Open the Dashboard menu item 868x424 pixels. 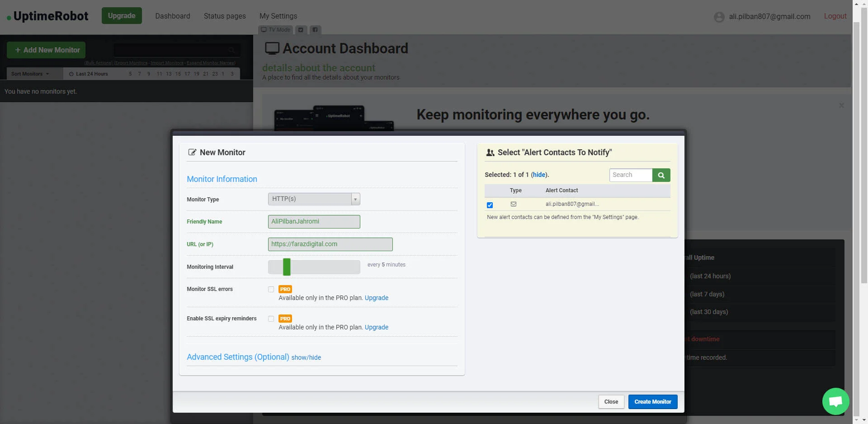point(173,16)
